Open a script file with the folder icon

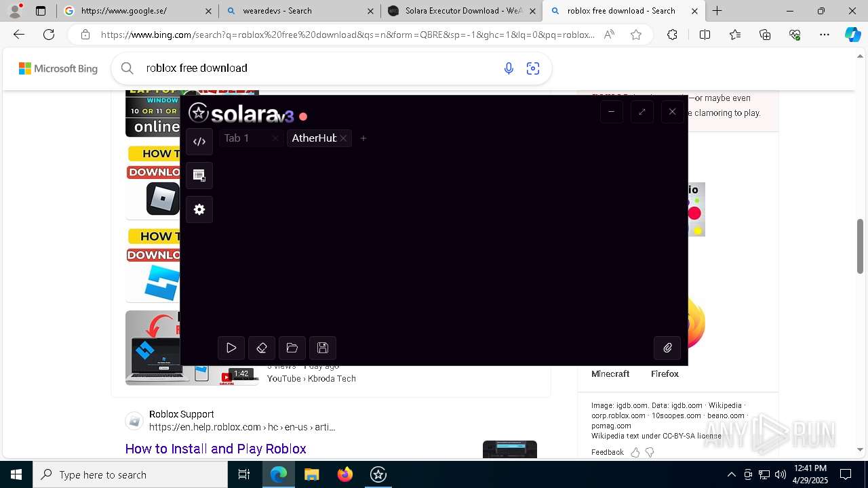(x=292, y=348)
